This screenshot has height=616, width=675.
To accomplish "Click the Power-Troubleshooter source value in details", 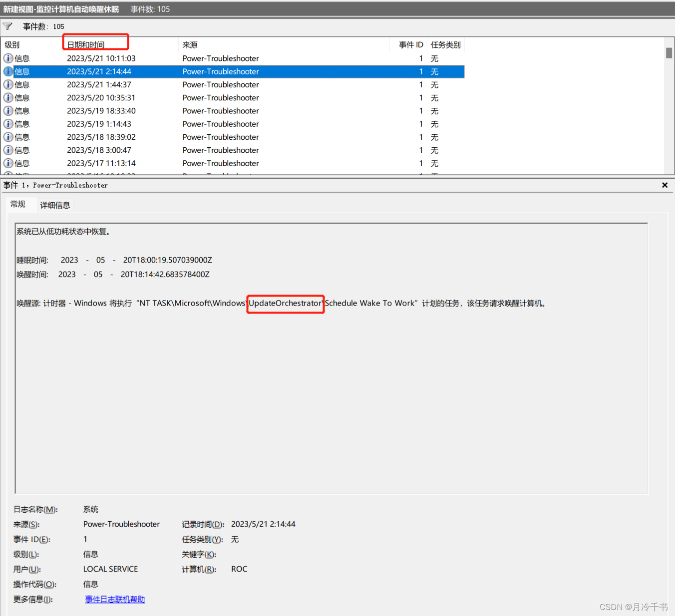I will pos(121,524).
